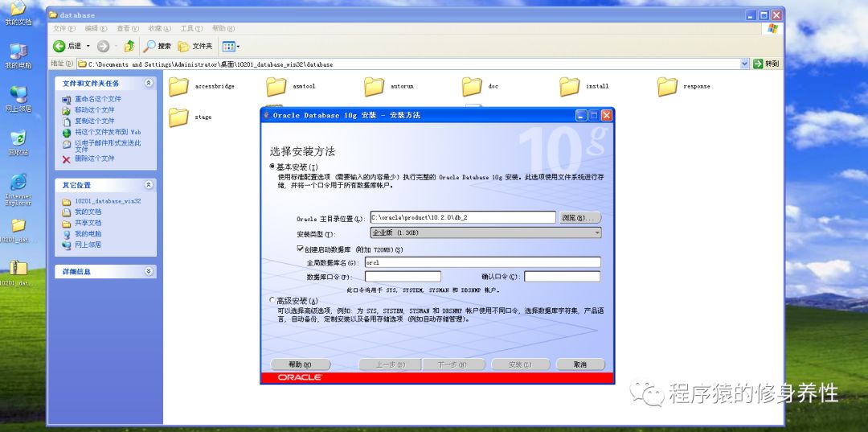Toggle the create starter database checkbox
868x432 pixels.
coord(300,249)
